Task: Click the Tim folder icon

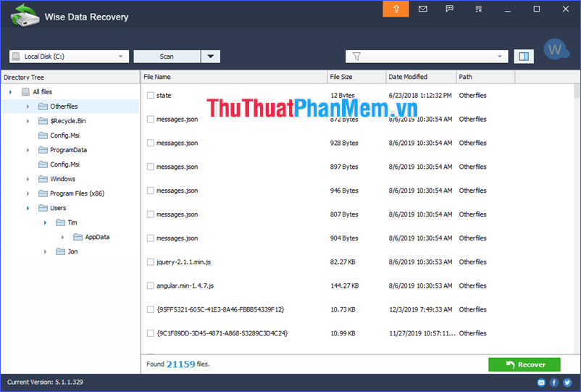Action: (x=60, y=222)
